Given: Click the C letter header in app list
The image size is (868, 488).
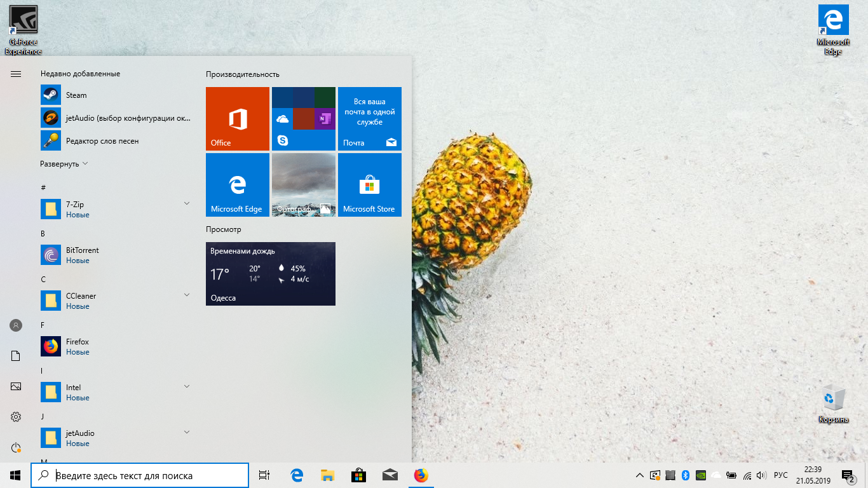Looking at the screenshot, I should pos(43,279).
